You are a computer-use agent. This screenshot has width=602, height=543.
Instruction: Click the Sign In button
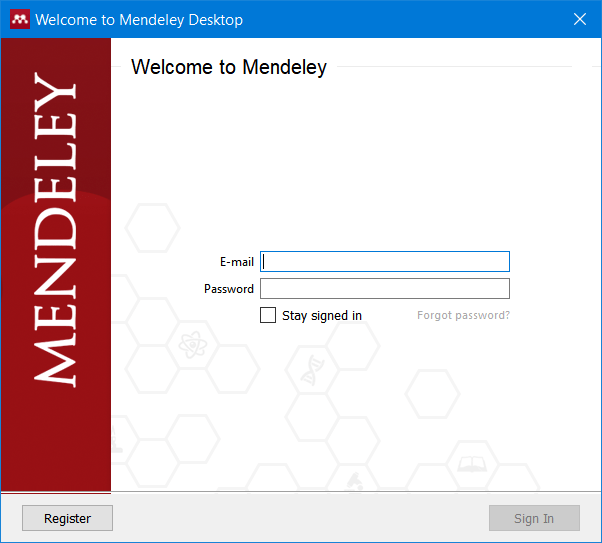[x=534, y=518]
